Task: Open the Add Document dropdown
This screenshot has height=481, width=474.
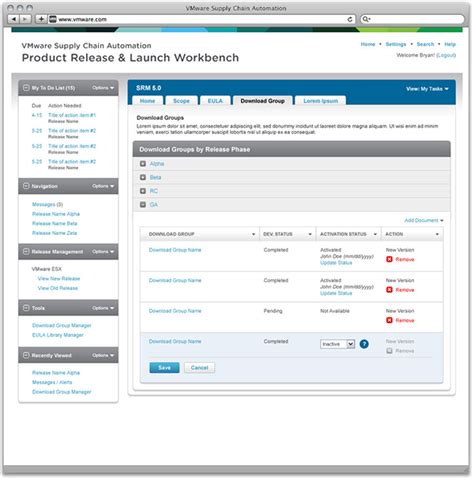Action: click(x=424, y=220)
